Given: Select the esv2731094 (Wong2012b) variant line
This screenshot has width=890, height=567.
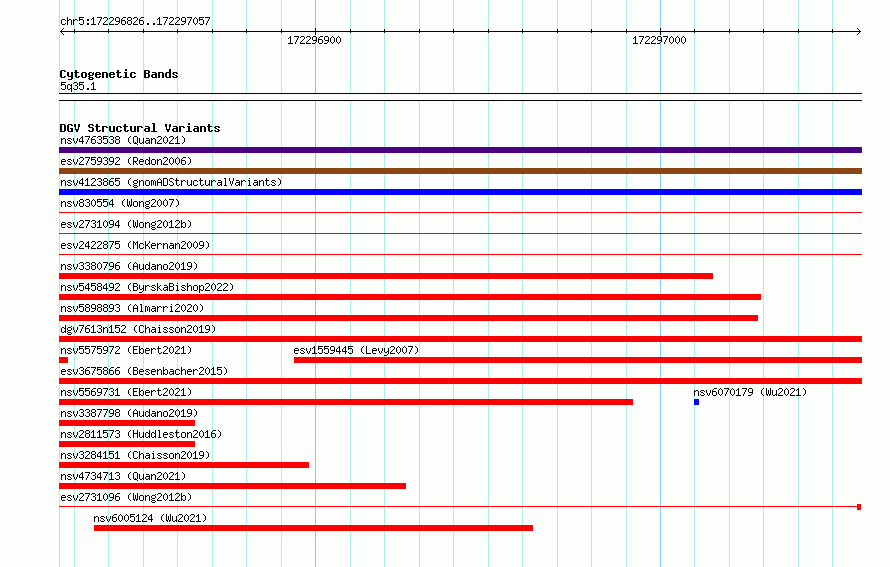Looking at the screenshot, I should 460,234.
